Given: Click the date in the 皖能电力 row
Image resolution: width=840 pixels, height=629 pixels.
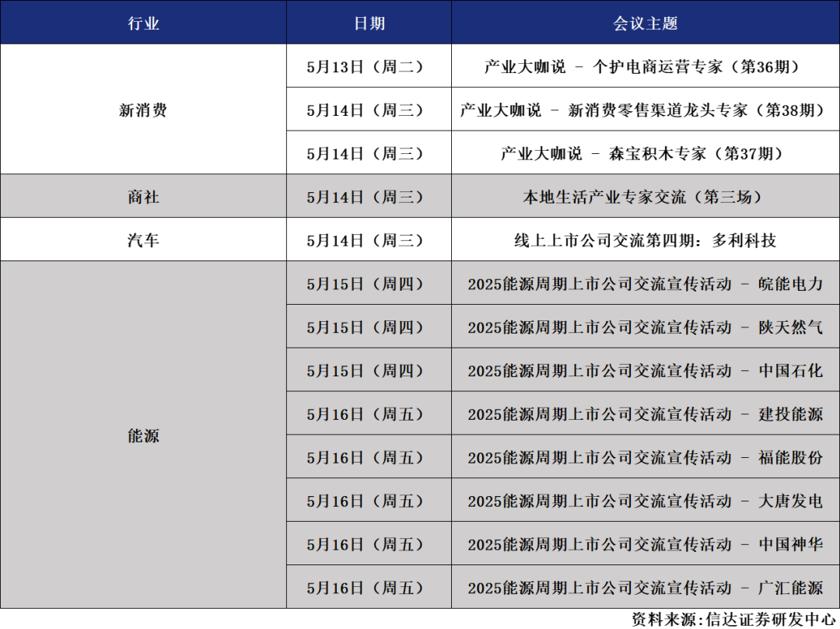Looking at the screenshot, I should [x=369, y=283].
